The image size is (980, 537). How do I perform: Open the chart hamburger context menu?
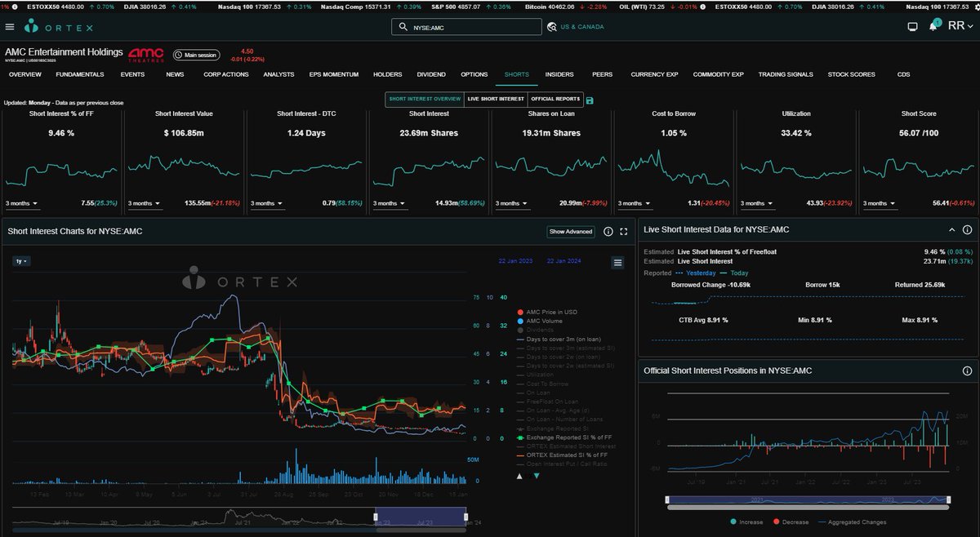[618, 262]
